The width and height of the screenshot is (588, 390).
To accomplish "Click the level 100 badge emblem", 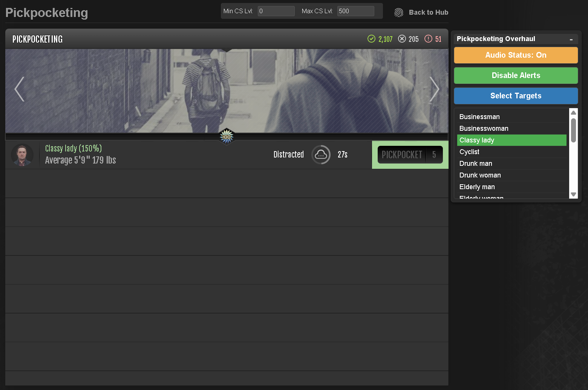I will click(x=227, y=136).
